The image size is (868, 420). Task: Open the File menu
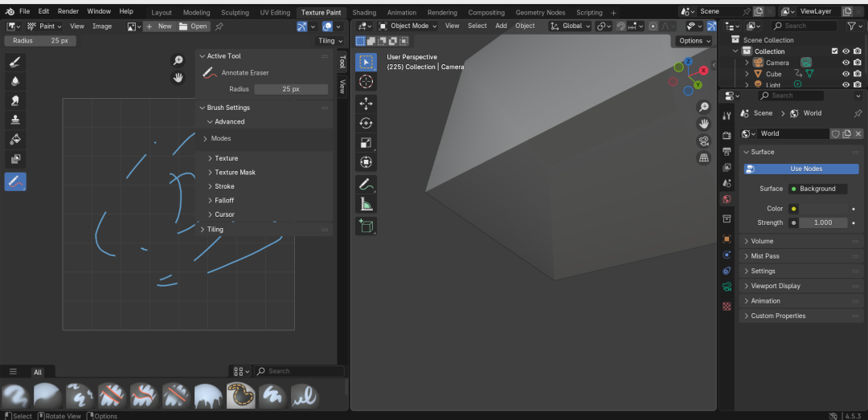click(x=24, y=11)
